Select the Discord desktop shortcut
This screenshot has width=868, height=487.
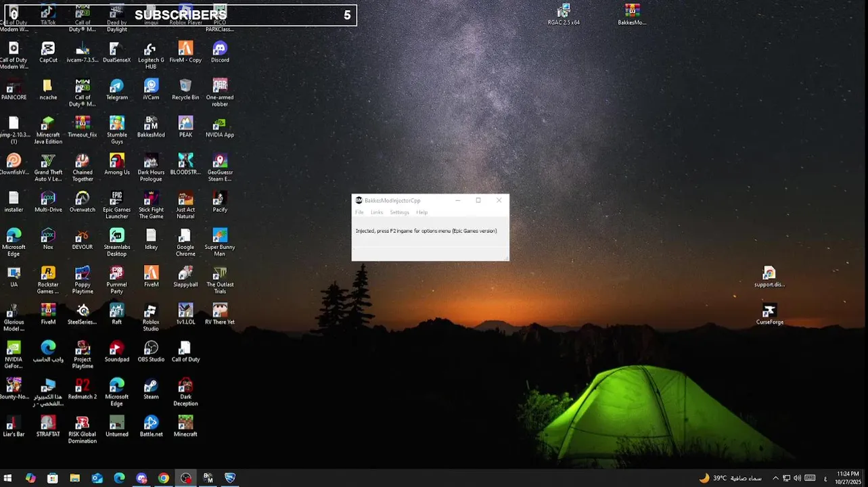[x=220, y=52]
